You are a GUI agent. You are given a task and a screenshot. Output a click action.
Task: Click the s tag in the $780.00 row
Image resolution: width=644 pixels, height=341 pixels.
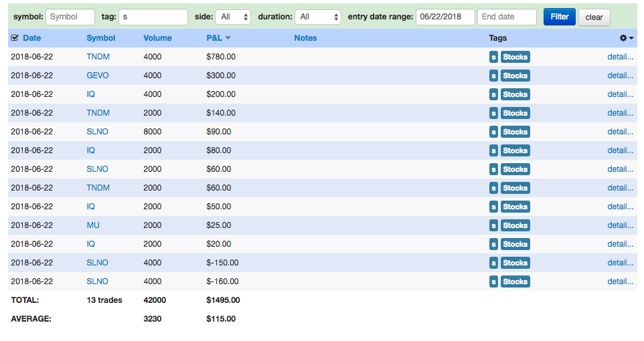pos(493,57)
